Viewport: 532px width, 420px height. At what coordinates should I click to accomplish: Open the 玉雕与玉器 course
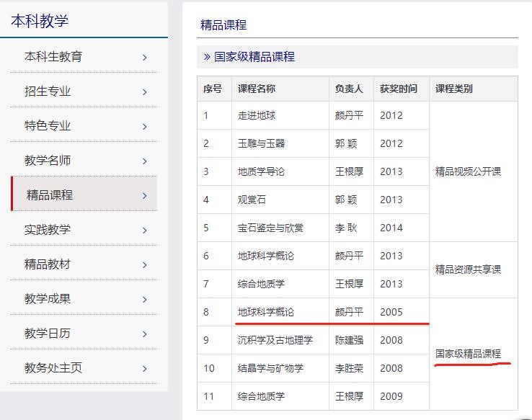click(x=261, y=143)
